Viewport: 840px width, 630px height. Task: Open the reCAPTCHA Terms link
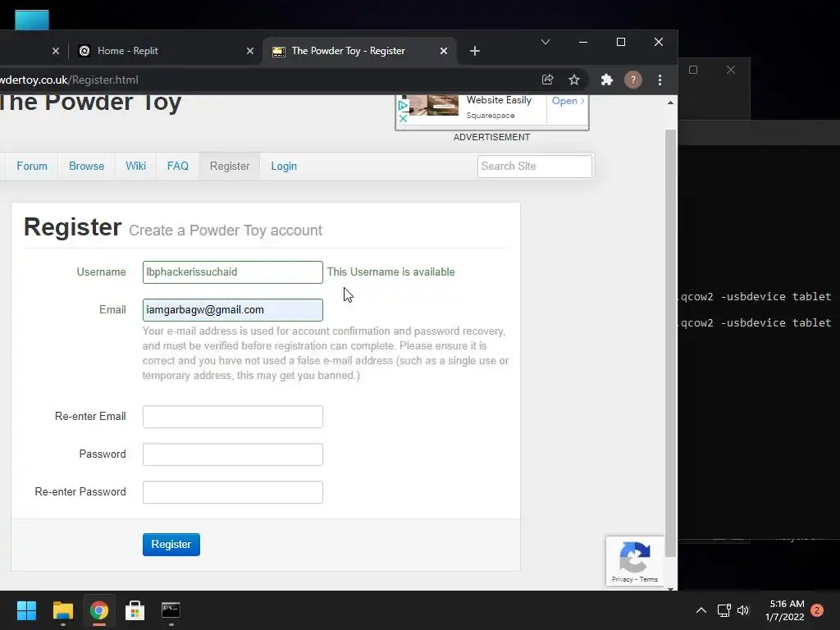point(648,579)
